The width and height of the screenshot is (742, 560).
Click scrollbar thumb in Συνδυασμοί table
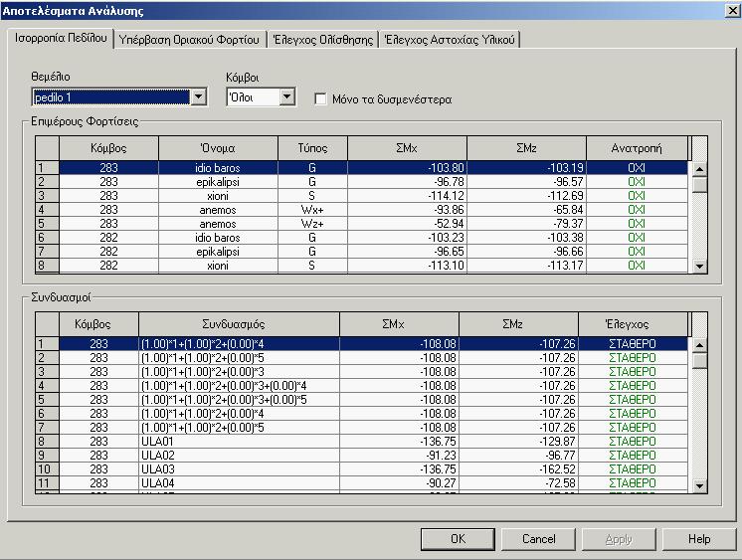[x=699, y=361]
